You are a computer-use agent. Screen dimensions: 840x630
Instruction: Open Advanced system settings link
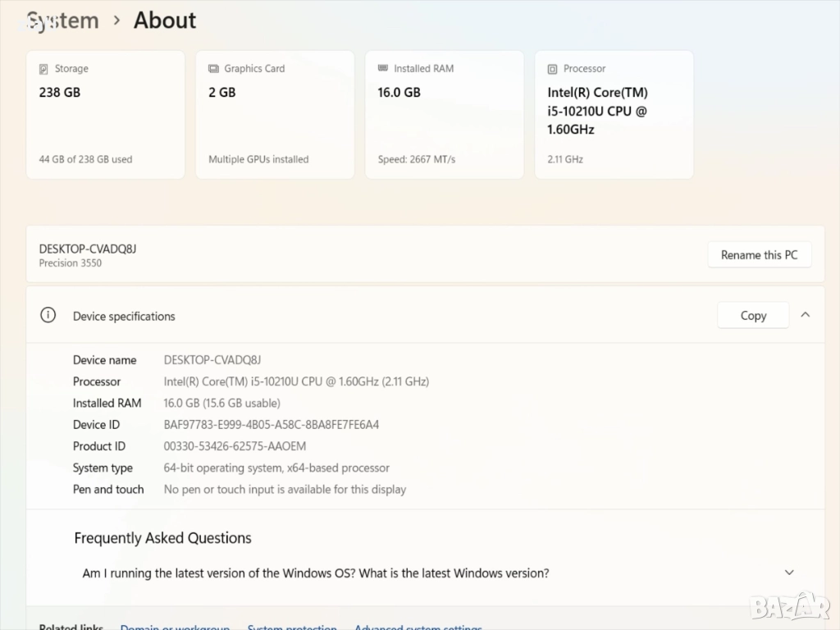[418, 626]
